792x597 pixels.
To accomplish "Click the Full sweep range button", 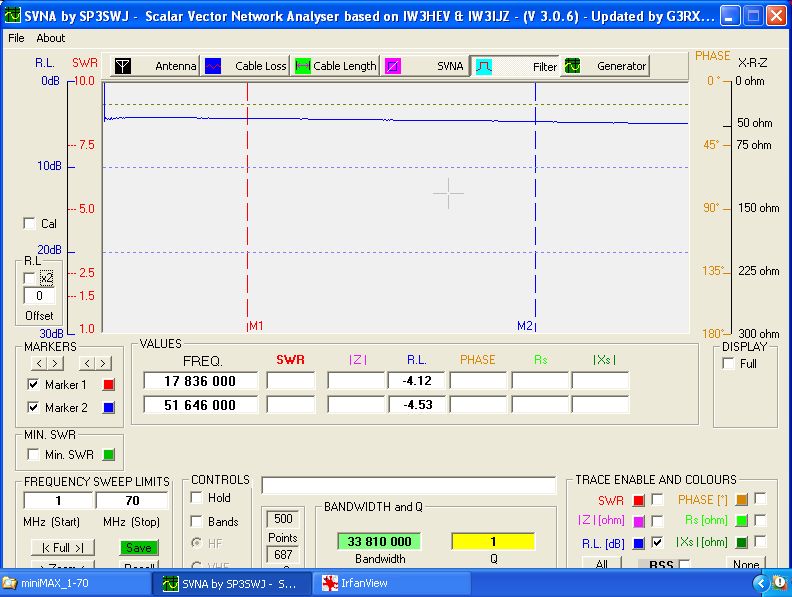I will [62, 547].
